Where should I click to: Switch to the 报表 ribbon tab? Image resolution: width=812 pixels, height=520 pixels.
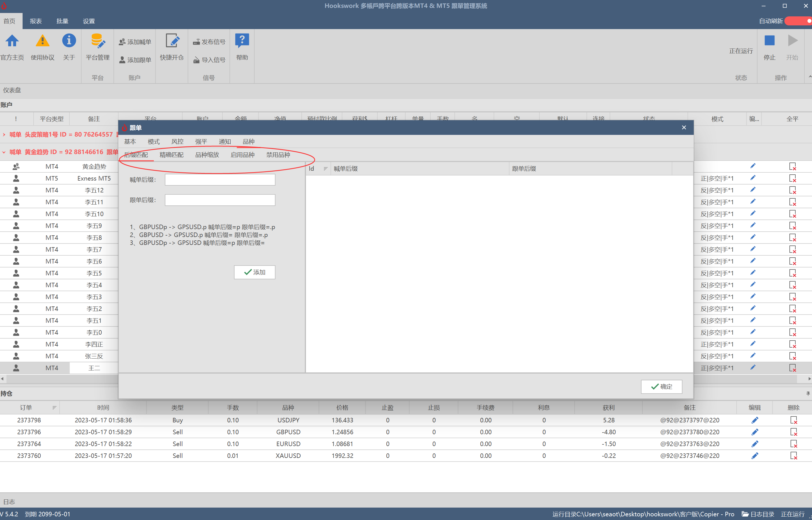[36, 21]
